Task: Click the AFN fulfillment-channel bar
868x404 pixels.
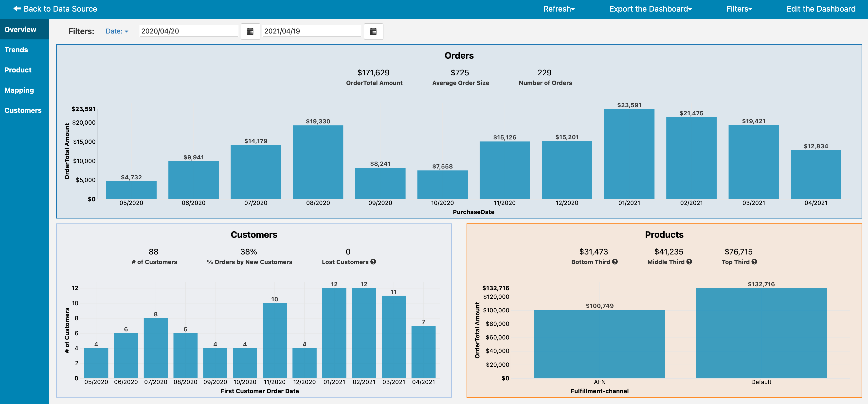Action: tap(599, 344)
